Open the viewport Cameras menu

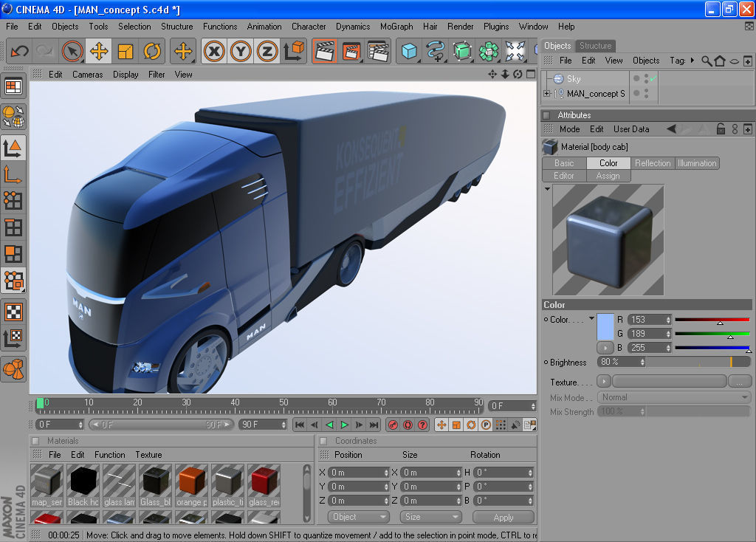click(87, 75)
